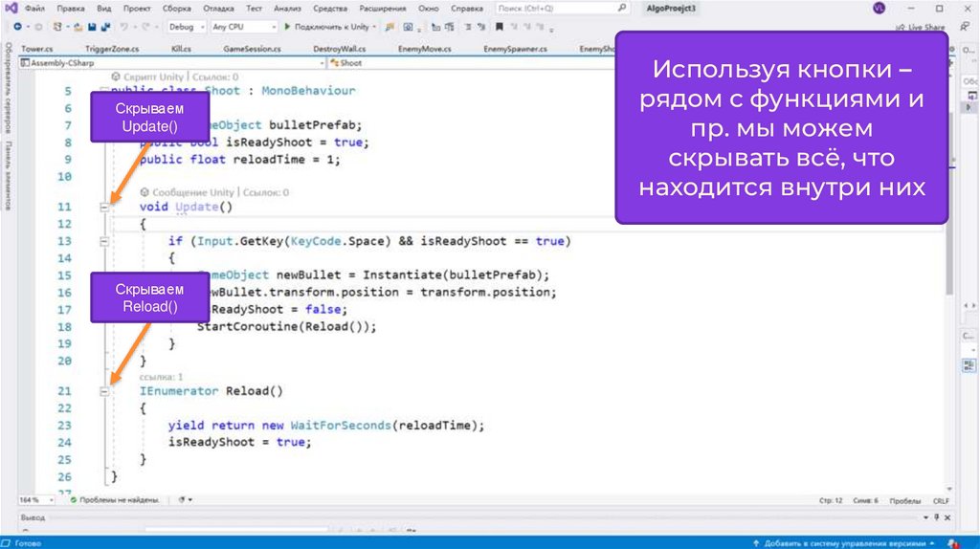This screenshot has width=980, height=549.
Task: Open the Правка menu
Action: click(70, 8)
